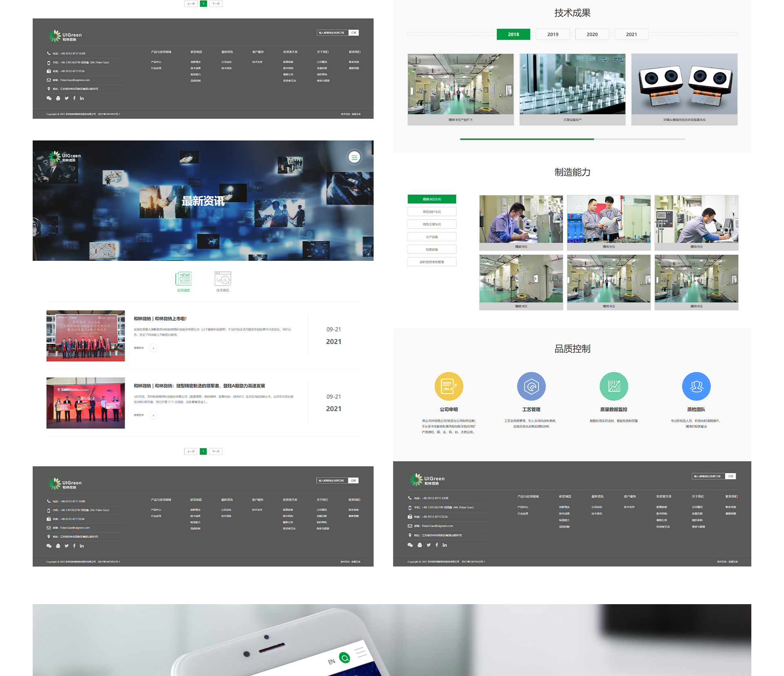Select the 检测设备 side tab
This screenshot has width=784, height=676.
click(x=432, y=249)
